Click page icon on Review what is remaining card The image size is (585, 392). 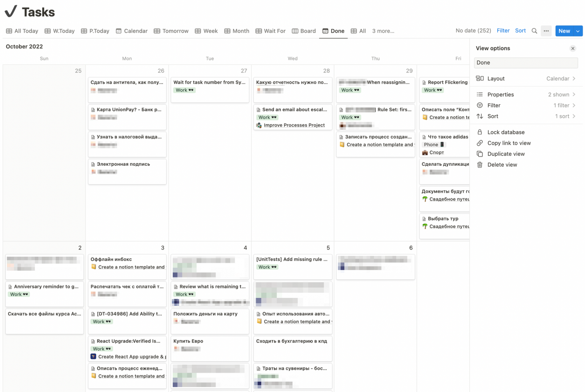[x=175, y=287]
